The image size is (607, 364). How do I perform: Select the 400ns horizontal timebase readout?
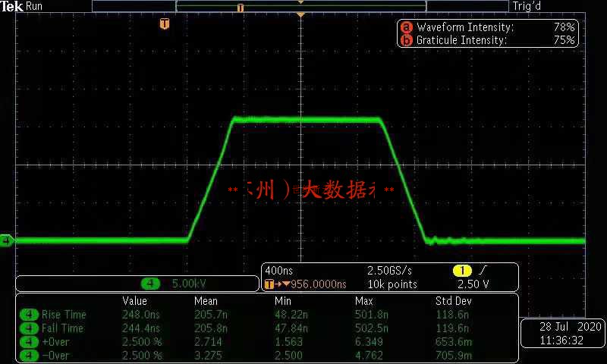coord(279,271)
